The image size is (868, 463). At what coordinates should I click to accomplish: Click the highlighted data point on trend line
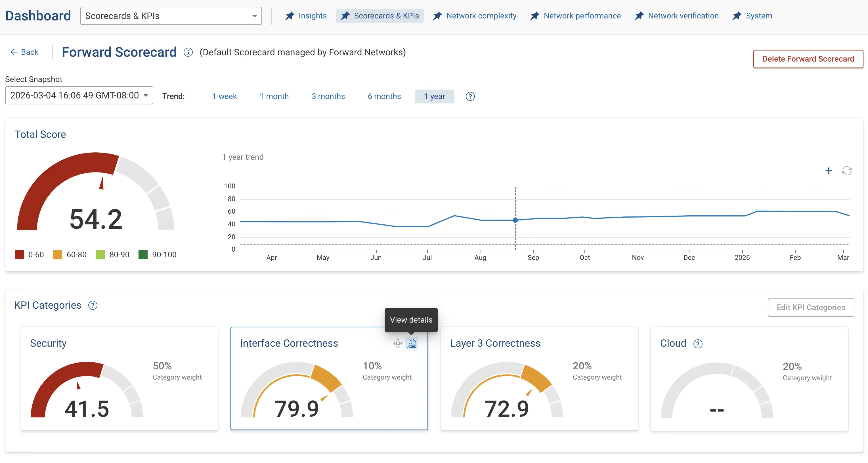click(x=515, y=220)
